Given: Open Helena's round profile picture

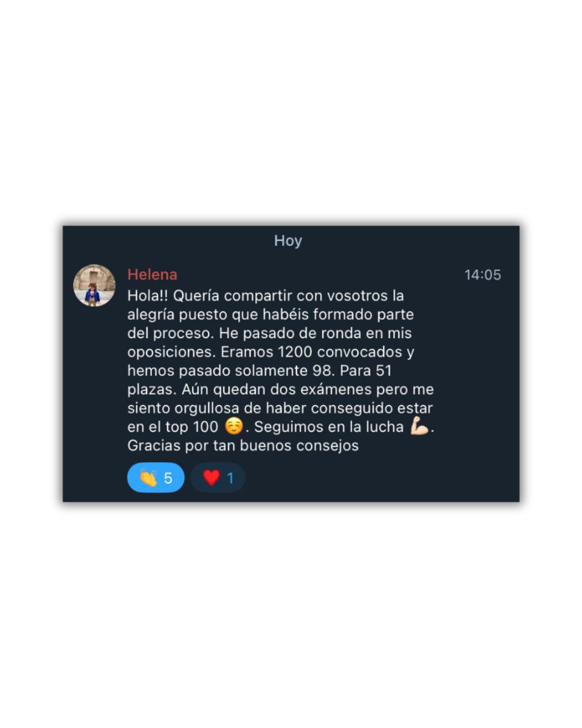Looking at the screenshot, I should (94, 285).
